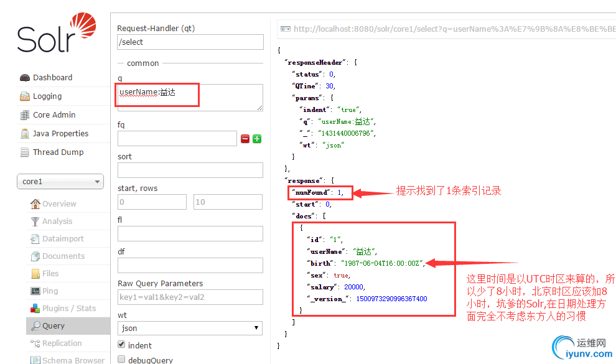Click the Files folder icon
Screen dimensions: 616x364
35,274
